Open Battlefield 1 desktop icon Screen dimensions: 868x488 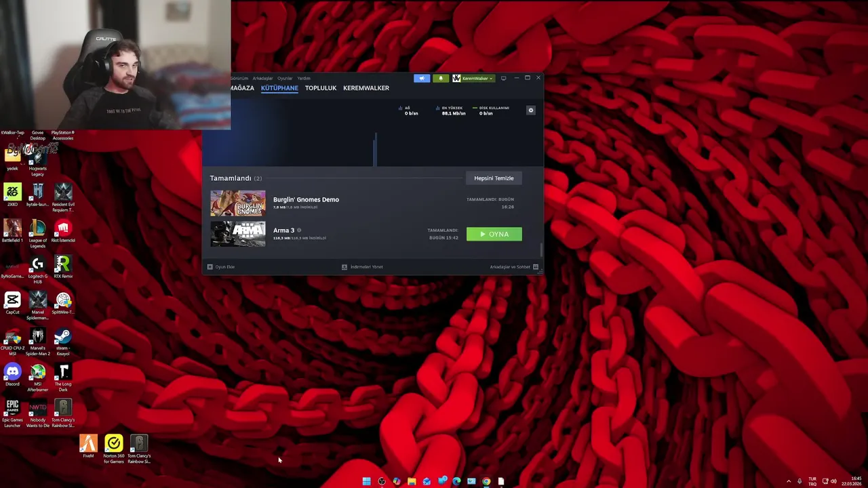point(12,231)
